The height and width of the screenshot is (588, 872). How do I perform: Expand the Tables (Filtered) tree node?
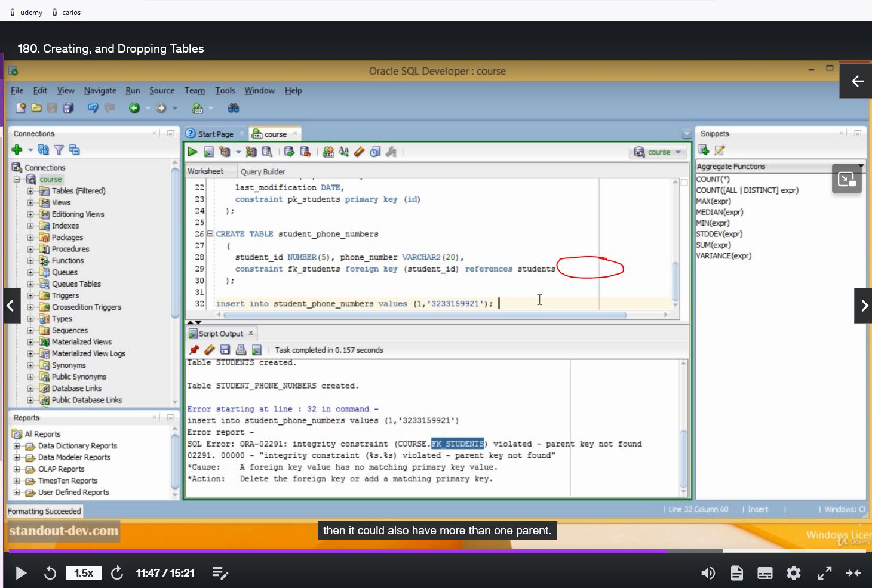click(30, 191)
